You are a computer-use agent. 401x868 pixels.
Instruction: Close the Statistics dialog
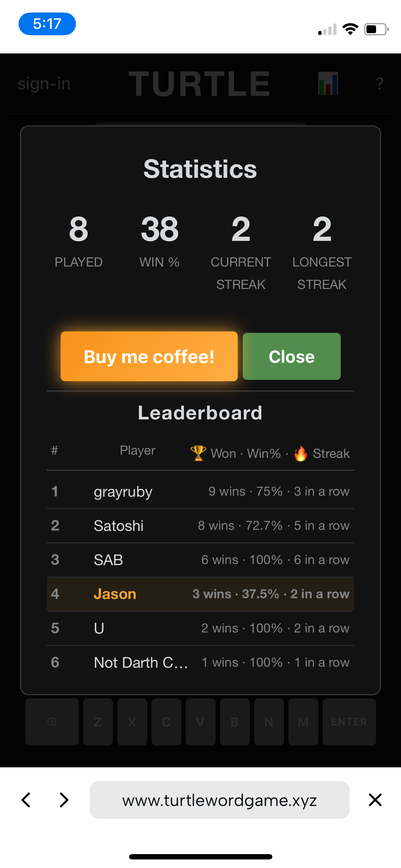pos(292,356)
